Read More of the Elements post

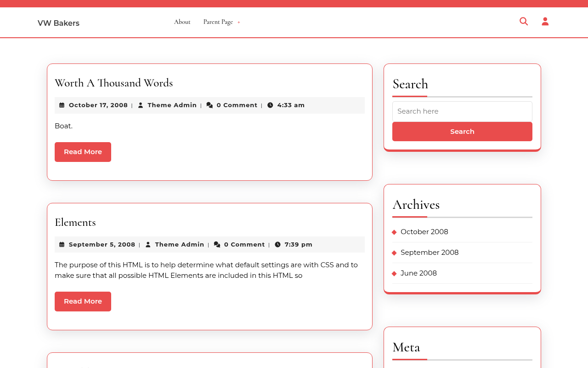coord(83,301)
